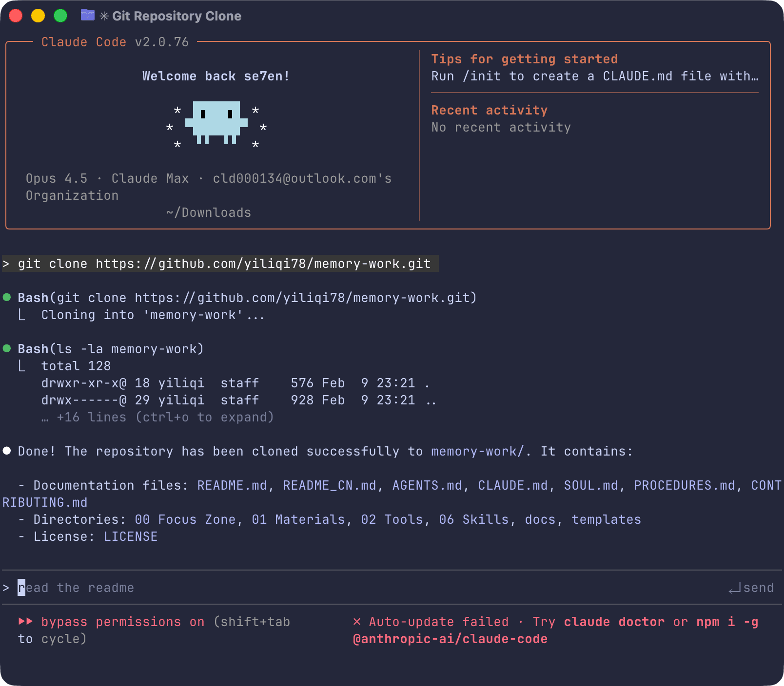Click the green zoom window button

tap(60, 16)
